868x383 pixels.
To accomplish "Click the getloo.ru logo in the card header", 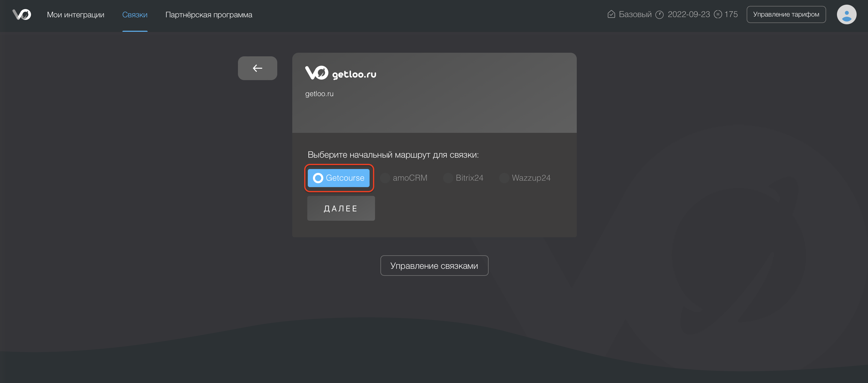I will 340,73.
